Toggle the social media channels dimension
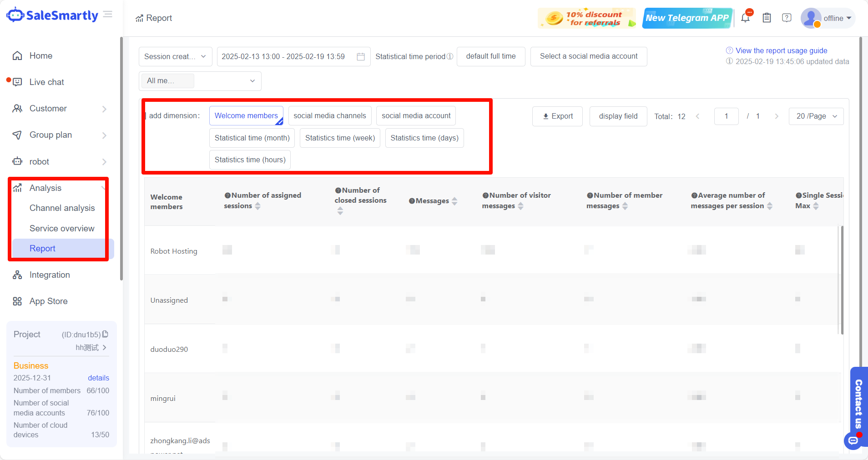868x460 pixels. (x=330, y=116)
